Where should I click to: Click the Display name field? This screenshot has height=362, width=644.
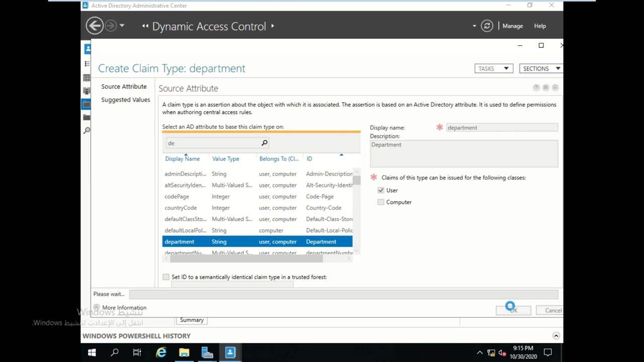tap(502, 128)
